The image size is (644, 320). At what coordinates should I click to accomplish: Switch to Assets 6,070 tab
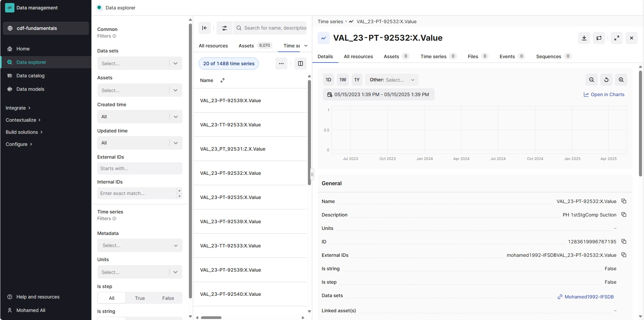[255, 46]
